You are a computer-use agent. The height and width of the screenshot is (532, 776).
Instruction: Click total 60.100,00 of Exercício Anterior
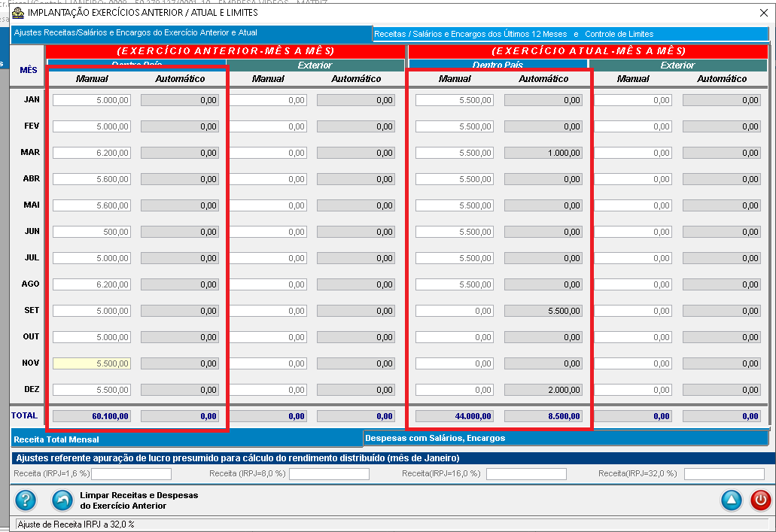click(x=92, y=416)
